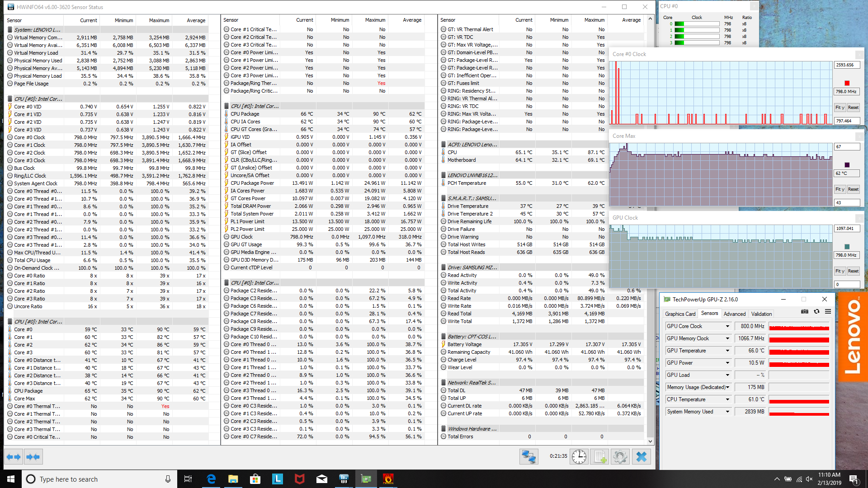Select the 'GPU D3D Memory D…' row

click(324, 260)
